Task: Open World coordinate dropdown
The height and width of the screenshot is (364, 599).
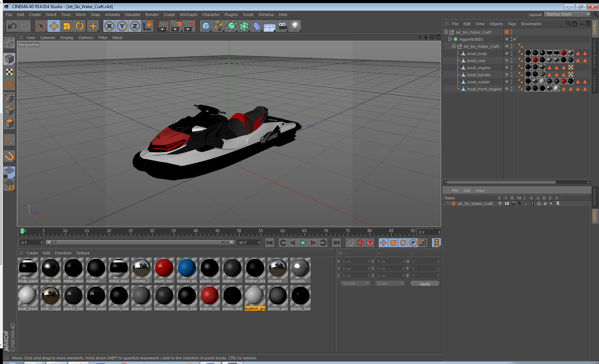Action: [x=356, y=283]
